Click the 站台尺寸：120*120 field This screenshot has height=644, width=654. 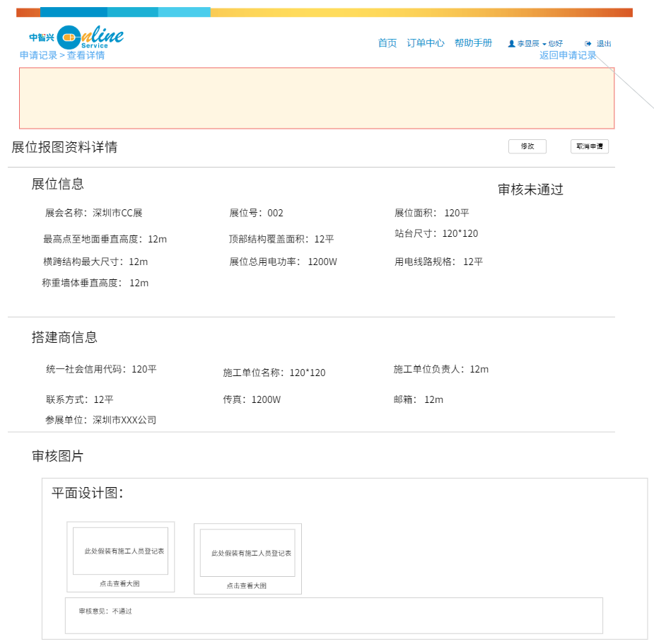tap(436, 233)
